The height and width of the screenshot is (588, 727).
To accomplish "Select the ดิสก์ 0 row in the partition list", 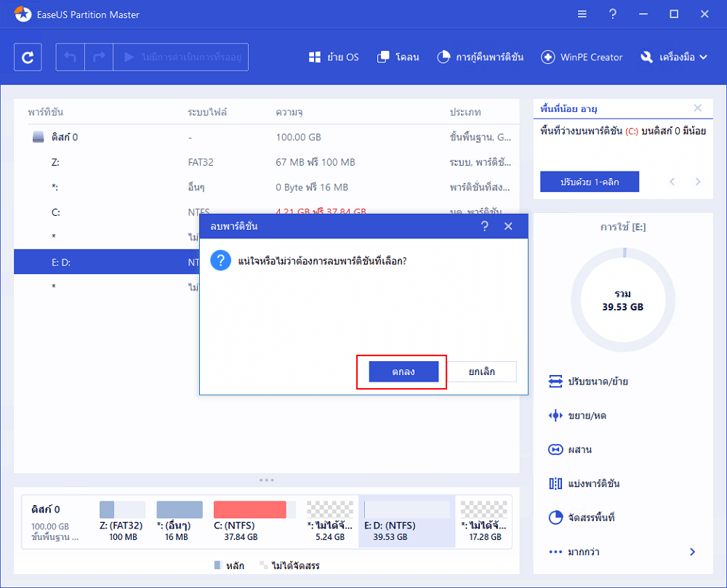I will [267, 137].
